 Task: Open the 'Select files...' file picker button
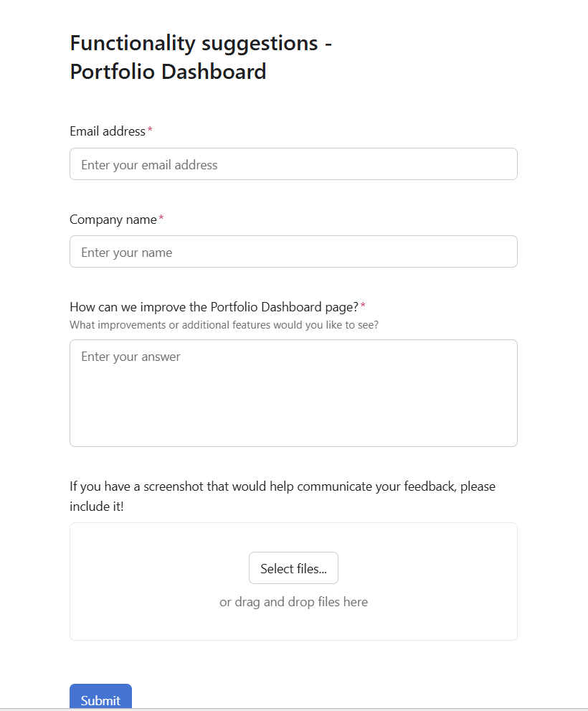293,568
